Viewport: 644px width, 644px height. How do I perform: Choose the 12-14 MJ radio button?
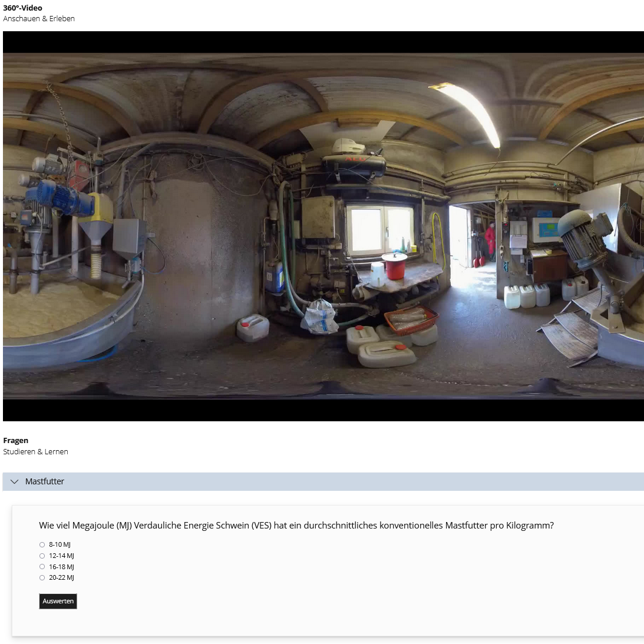click(x=42, y=556)
